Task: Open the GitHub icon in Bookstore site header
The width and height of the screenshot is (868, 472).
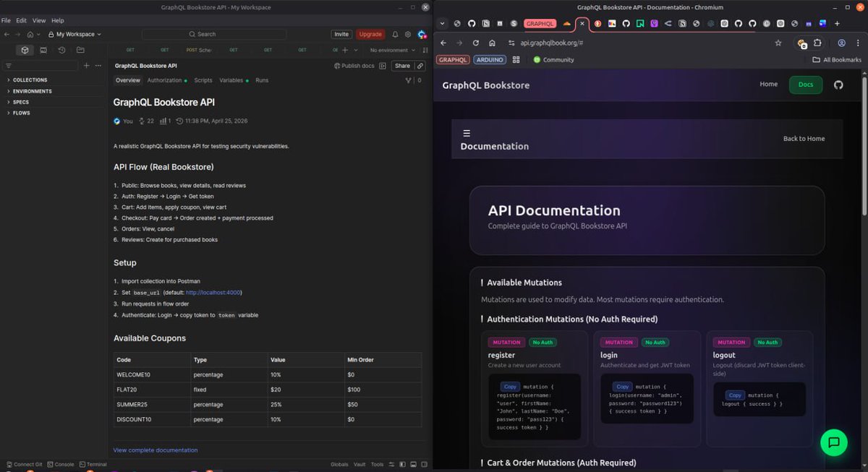Action: coord(838,85)
